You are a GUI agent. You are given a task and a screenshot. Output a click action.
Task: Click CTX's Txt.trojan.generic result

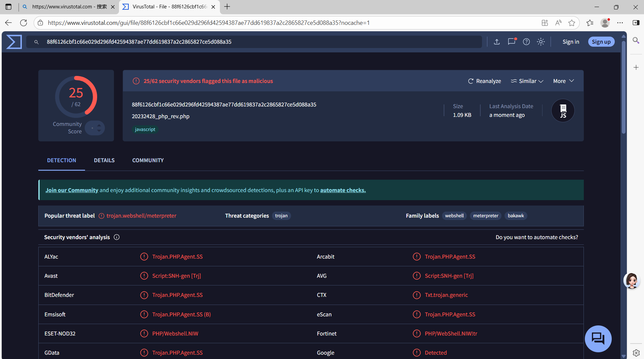446,295
